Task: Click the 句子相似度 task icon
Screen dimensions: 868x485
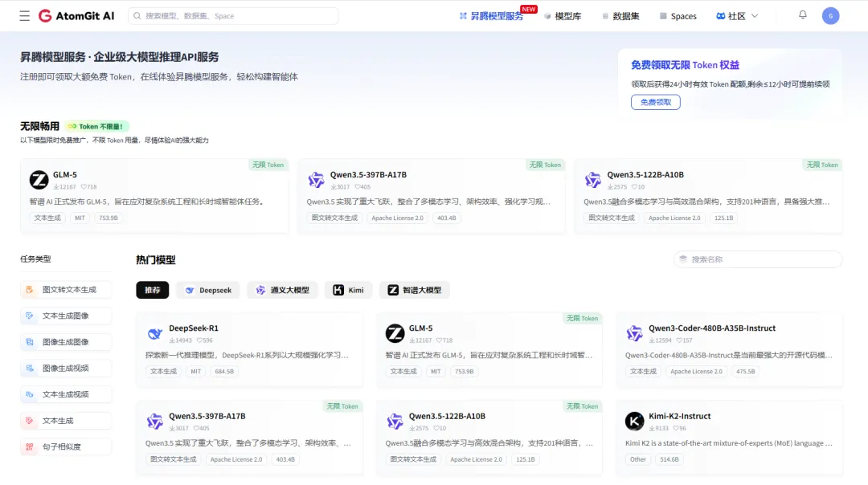Action: [x=30, y=446]
